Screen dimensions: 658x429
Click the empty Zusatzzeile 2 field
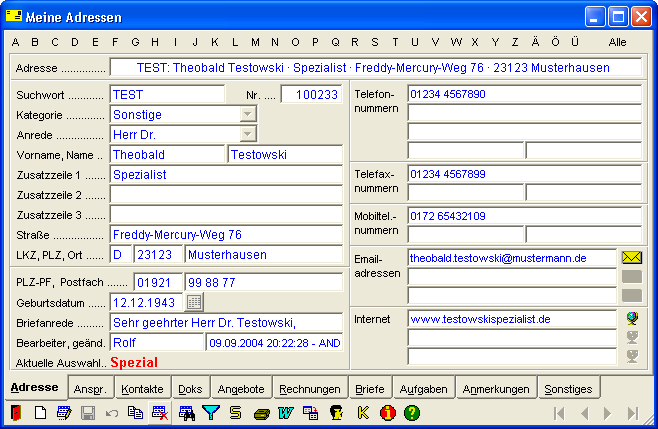(226, 195)
